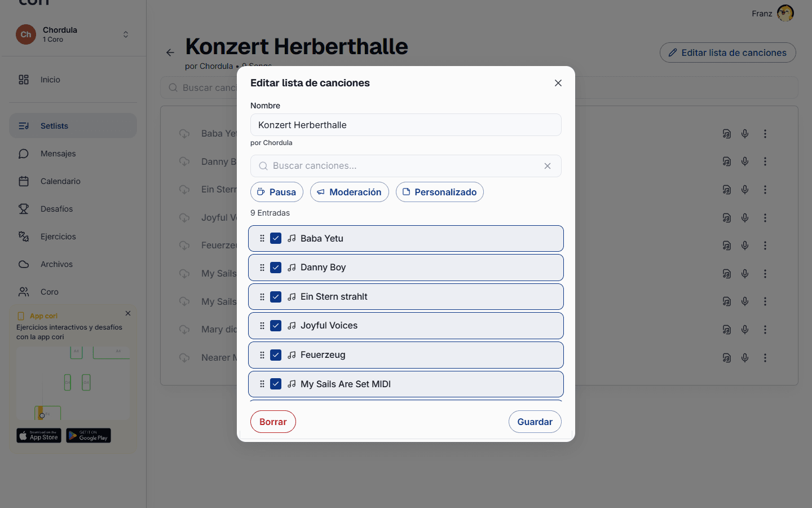Add a Personalizado entry
The width and height of the screenshot is (812, 508).
440,192
